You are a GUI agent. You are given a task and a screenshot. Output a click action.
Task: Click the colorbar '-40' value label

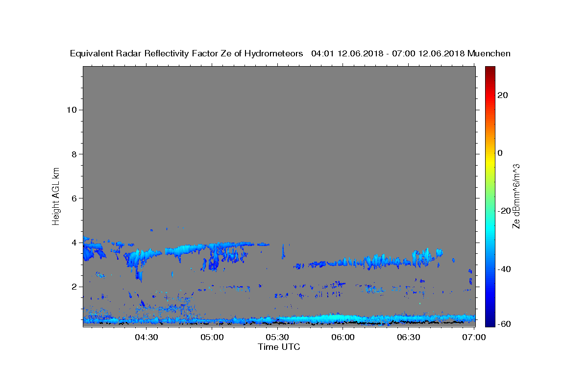click(504, 269)
